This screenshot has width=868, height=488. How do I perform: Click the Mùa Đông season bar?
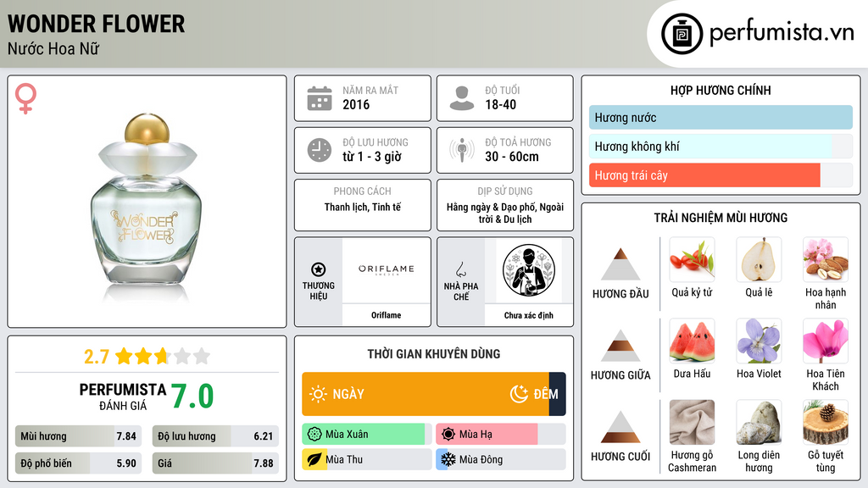tap(501, 459)
